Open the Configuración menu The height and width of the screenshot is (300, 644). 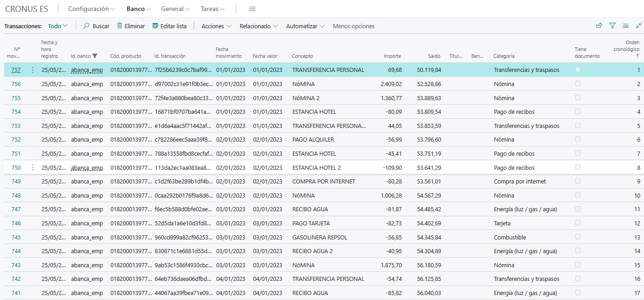89,8
